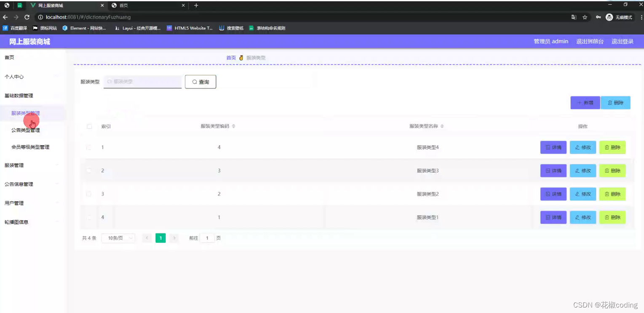Viewport: 644px width, 313px height.
Task: Click 管理员 admin in the header
Action: [551, 41]
